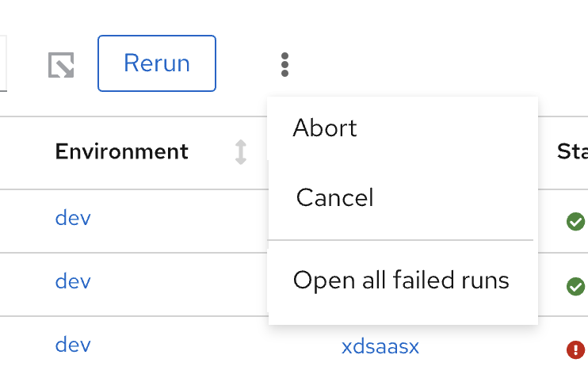Click the expand view arrow icon
This screenshot has height=374, width=588.
[61, 65]
